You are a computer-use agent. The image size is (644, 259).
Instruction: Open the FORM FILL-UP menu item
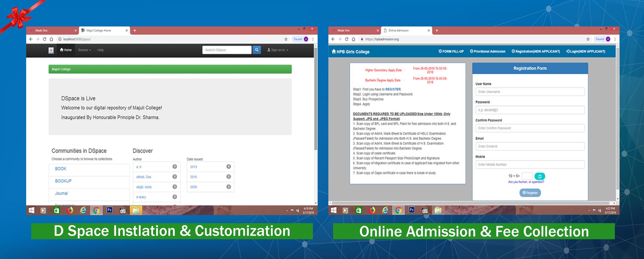pyautogui.click(x=451, y=52)
